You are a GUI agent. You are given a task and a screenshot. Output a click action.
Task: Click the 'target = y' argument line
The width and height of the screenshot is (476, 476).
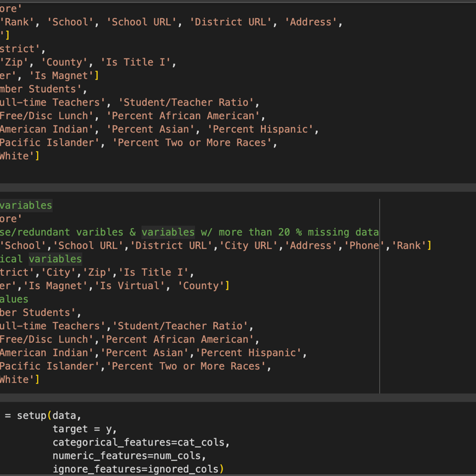pos(84,429)
